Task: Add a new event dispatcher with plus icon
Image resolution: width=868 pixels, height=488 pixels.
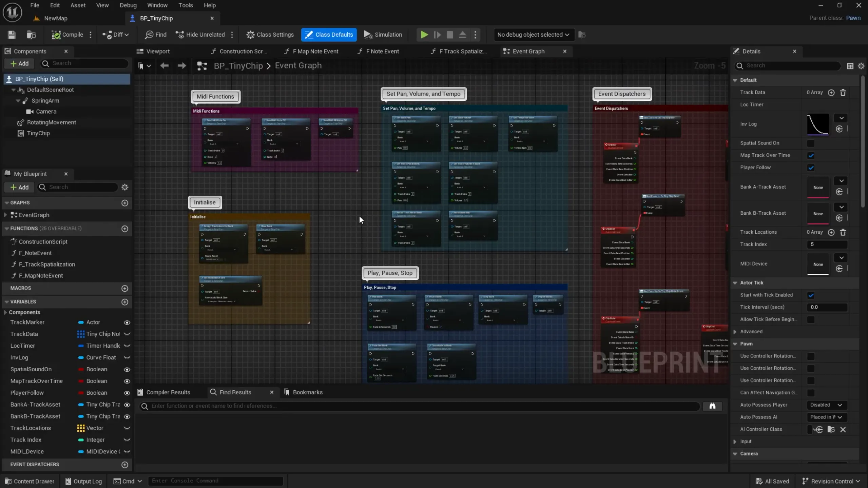Action: pyautogui.click(x=125, y=465)
